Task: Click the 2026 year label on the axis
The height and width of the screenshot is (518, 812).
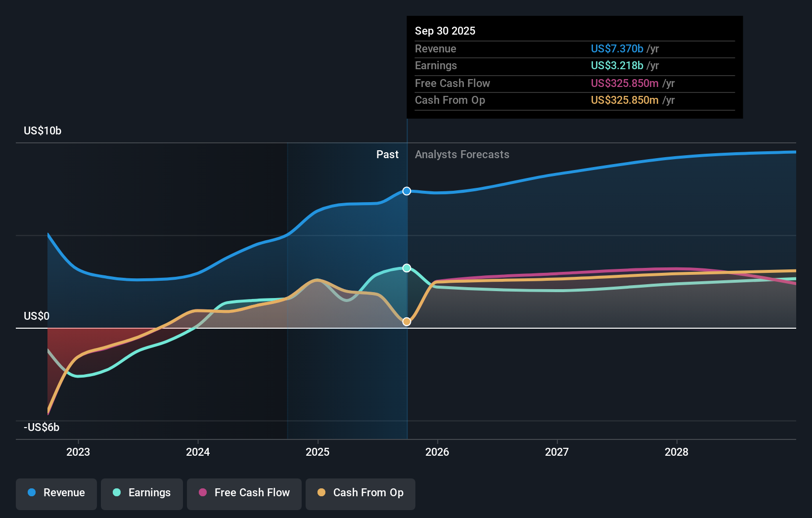Action: pyautogui.click(x=438, y=452)
